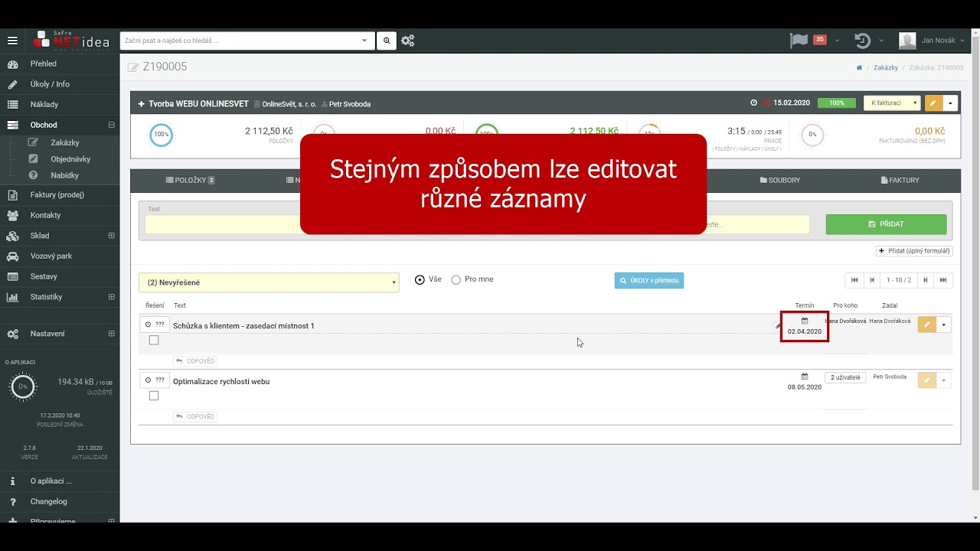Click into the global search input
Image resolution: width=980 pixels, height=551 pixels.
pos(239,41)
